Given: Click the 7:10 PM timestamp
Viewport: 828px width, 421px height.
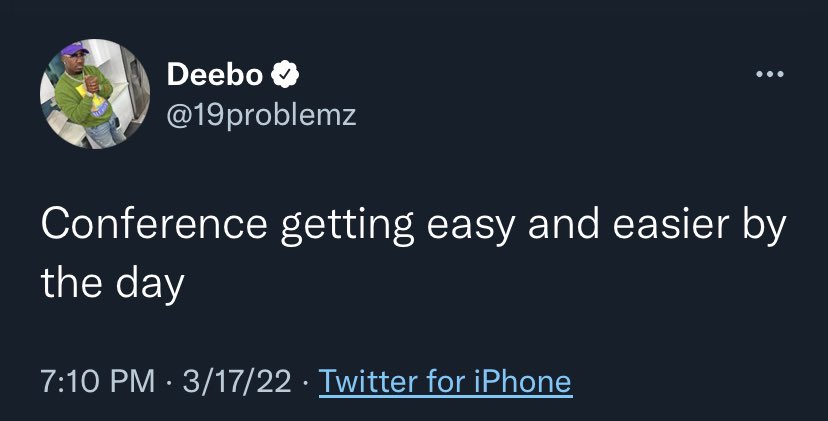Looking at the screenshot, I should (x=98, y=381).
